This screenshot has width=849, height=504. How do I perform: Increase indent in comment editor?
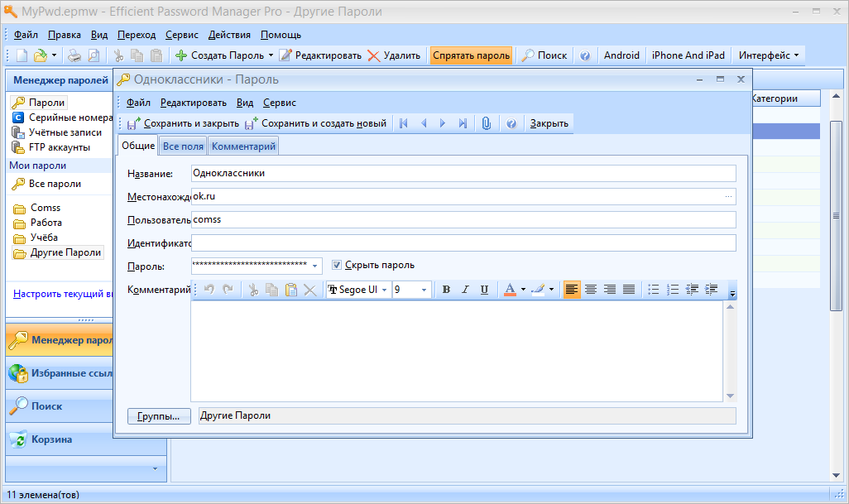click(x=712, y=290)
